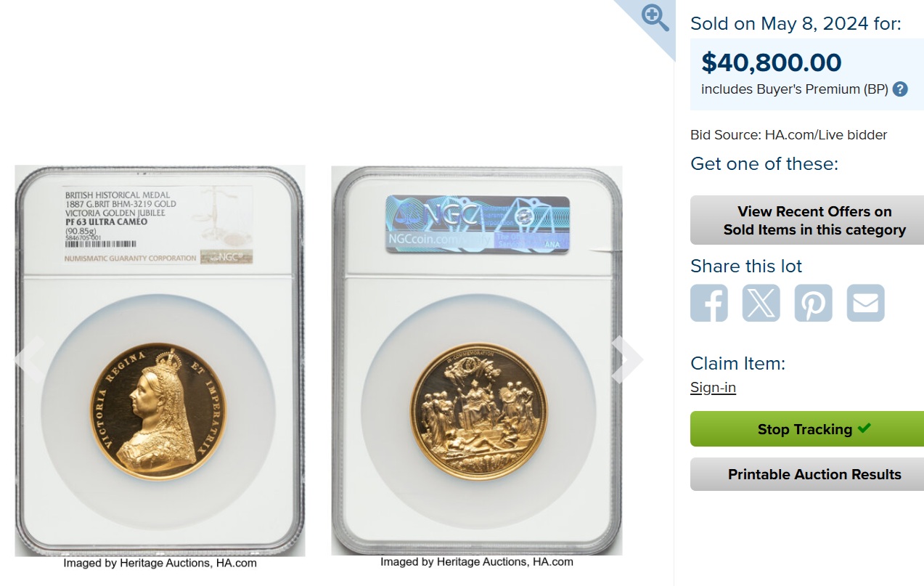This screenshot has height=586, width=924.
Task: Click the NGC hologram sticker on slab
Action: click(478, 224)
